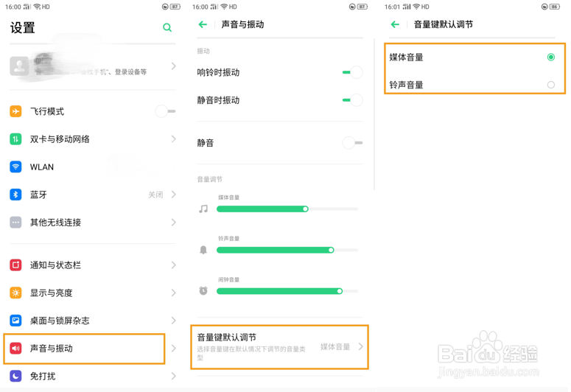Choose 媒体音量 option label
This screenshot has height=392, width=571.
[406, 57]
